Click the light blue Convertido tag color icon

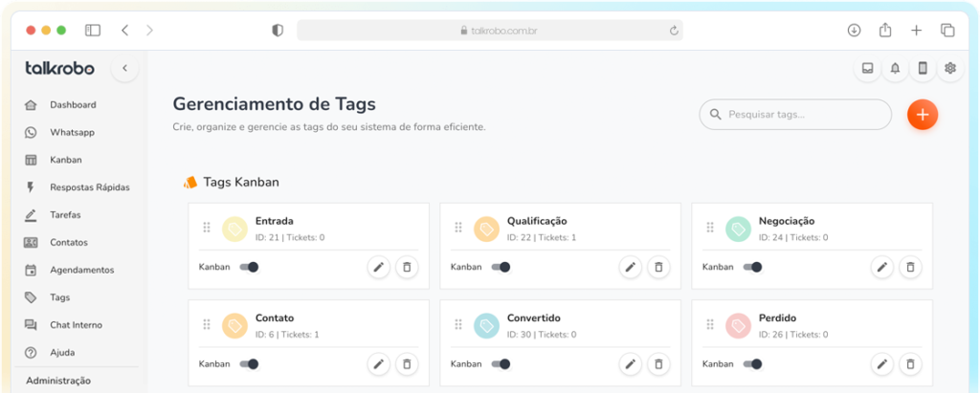486,325
